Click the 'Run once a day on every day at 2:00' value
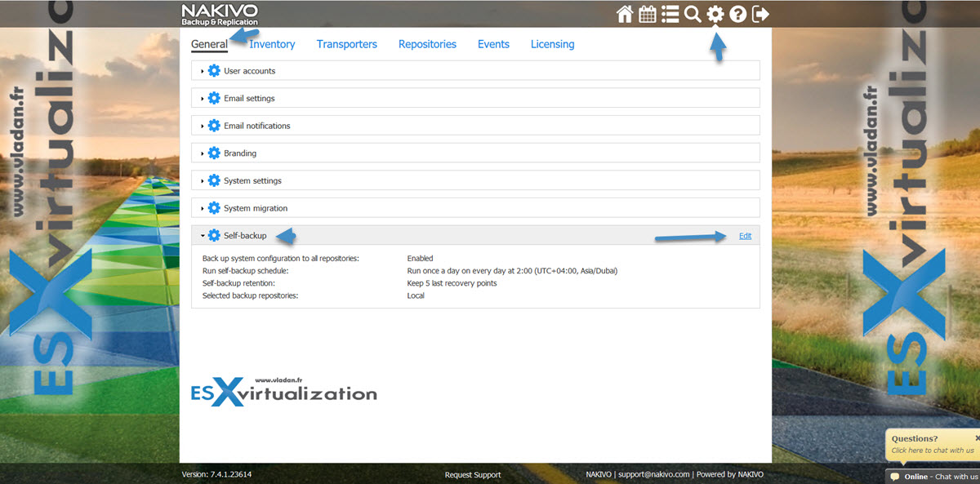 pos(512,271)
